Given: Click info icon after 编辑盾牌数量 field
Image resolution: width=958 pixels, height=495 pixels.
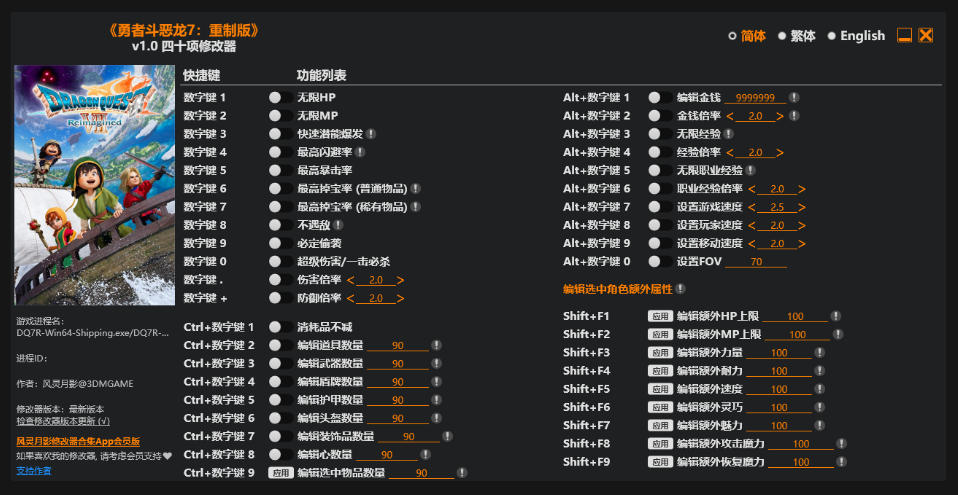Looking at the screenshot, I should (436, 382).
